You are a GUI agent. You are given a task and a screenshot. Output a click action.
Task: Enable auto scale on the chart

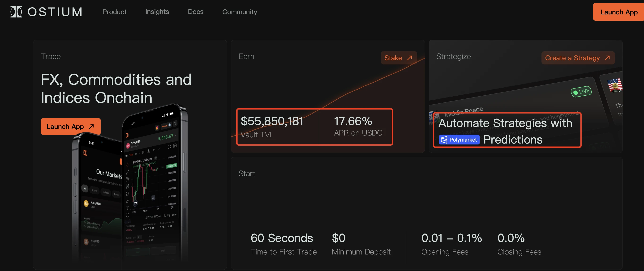click(x=174, y=215)
